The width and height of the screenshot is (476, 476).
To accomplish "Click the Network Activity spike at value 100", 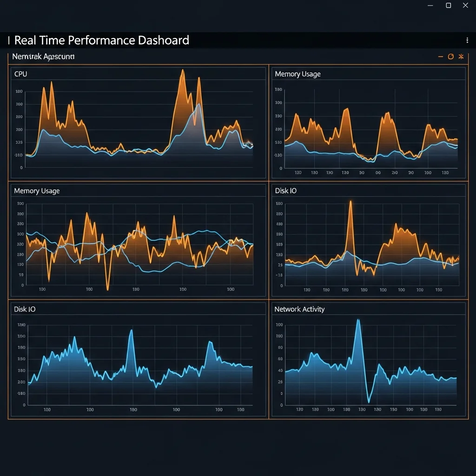I will (x=358, y=320).
